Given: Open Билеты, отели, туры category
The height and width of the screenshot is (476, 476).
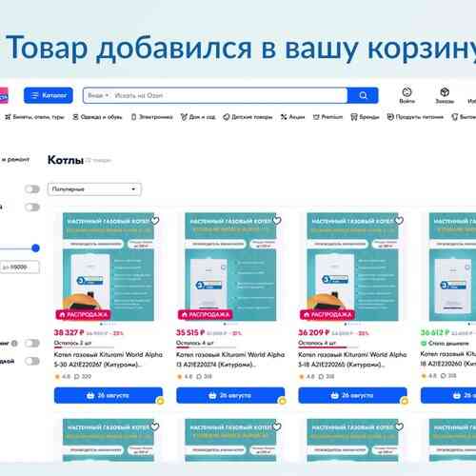Looking at the screenshot, I should pyautogui.click(x=34, y=117).
